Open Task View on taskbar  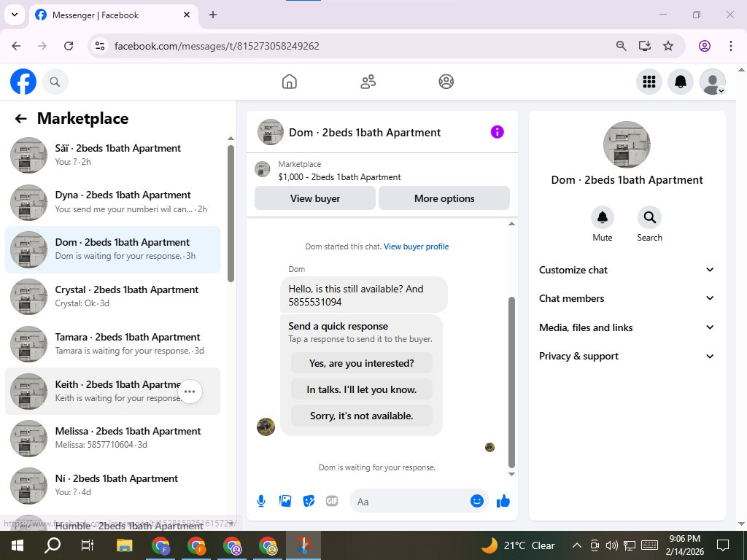click(x=88, y=545)
